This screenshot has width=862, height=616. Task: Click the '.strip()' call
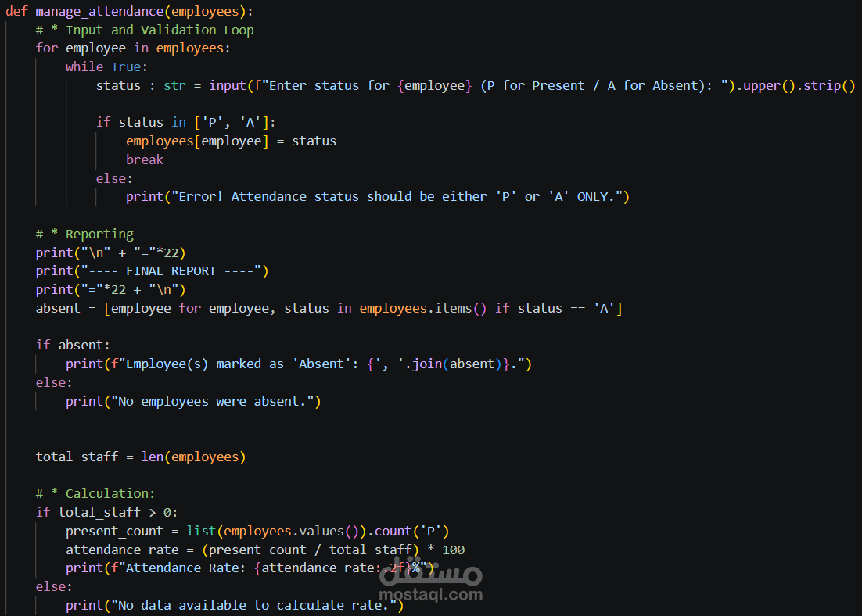coord(826,86)
